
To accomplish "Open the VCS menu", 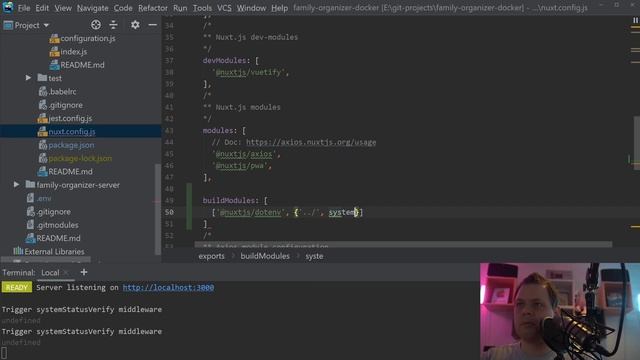I will [x=224, y=8].
